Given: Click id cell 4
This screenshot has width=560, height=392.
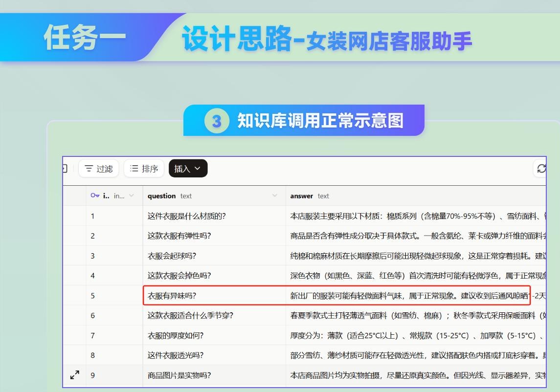Looking at the screenshot, I should pyautogui.click(x=114, y=275).
